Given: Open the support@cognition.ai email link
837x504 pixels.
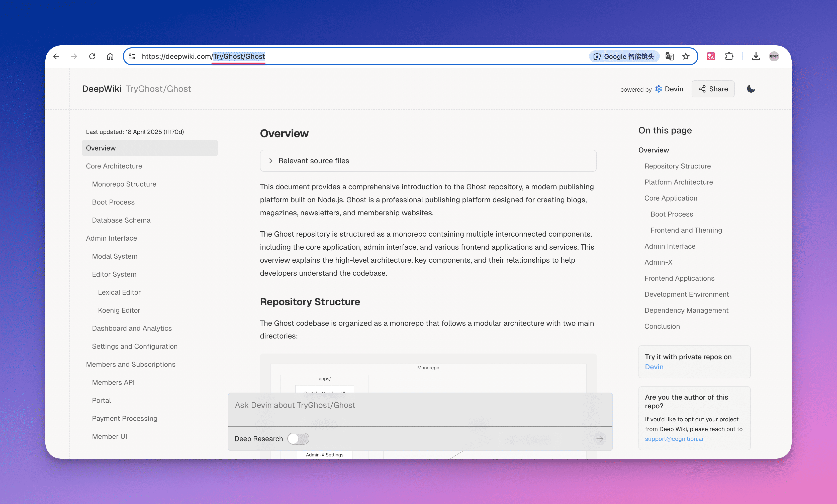Looking at the screenshot, I should pos(674,438).
